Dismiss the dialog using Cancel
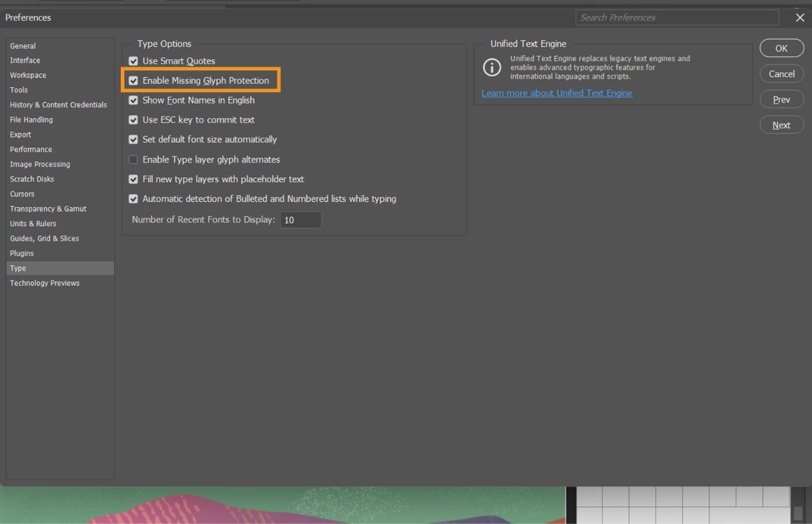812x524 pixels. (x=782, y=73)
